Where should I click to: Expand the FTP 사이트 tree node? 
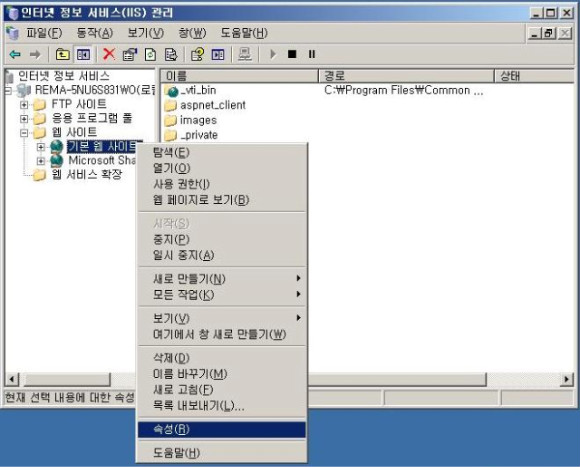[24, 105]
